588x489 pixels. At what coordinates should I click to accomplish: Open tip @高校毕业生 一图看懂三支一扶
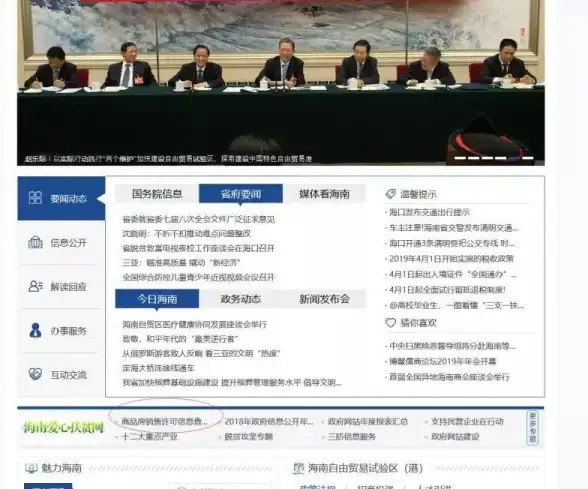pos(456,305)
